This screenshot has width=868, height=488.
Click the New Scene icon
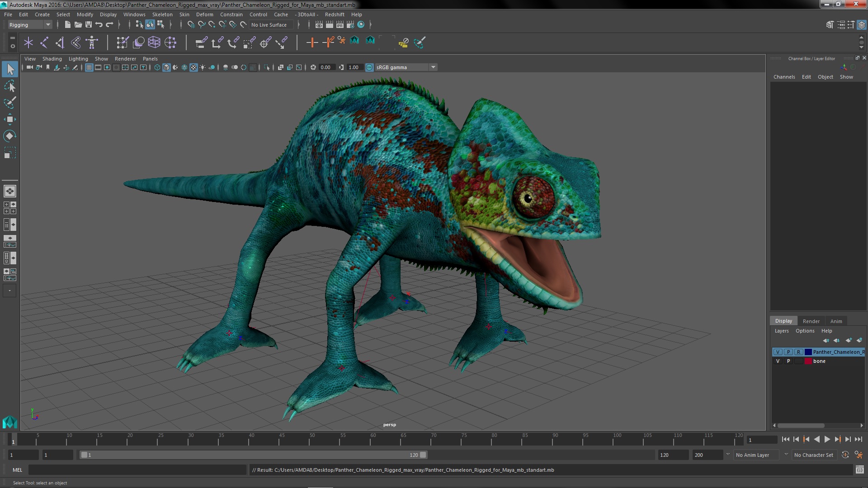67,25
